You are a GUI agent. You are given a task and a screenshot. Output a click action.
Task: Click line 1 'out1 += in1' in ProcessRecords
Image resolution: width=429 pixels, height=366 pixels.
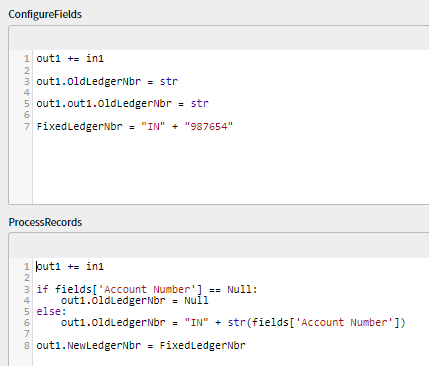[x=70, y=266]
